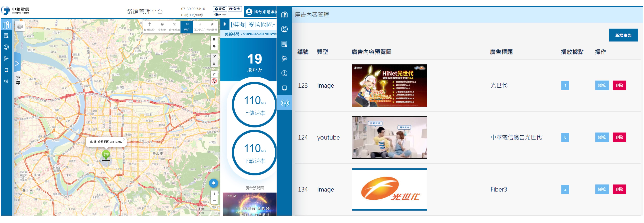Viewport: 644px width, 223px height.
Task: Open the map view icon in left sidebar
Action: point(6,25)
